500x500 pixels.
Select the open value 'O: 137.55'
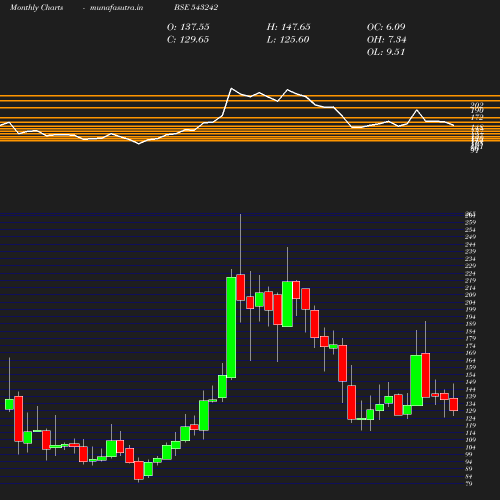(x=188, y=27)
